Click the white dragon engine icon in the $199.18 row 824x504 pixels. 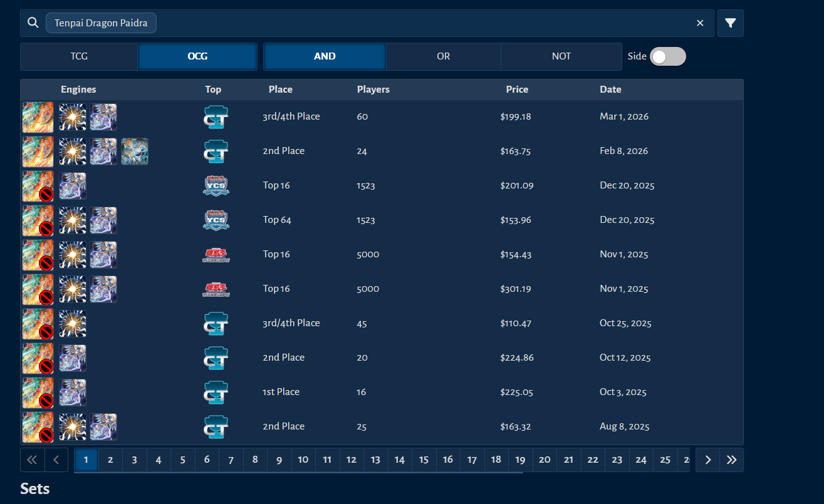(103, 117)
